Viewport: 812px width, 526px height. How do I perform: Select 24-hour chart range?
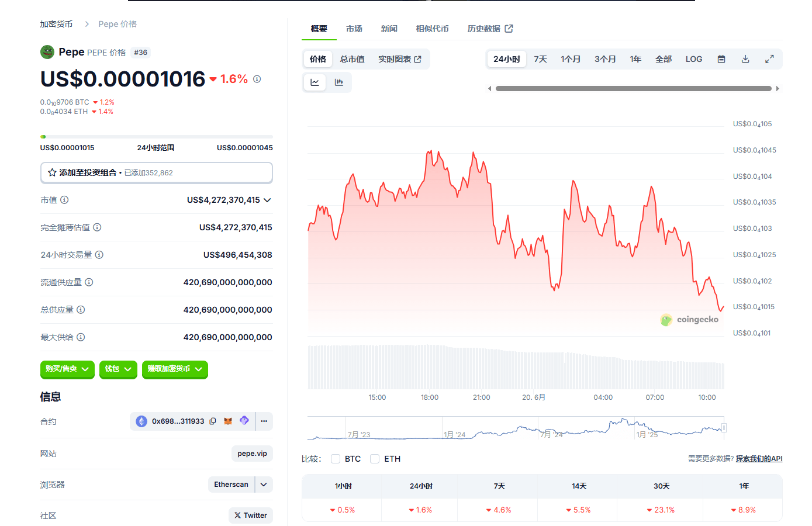tap(507, 59)
